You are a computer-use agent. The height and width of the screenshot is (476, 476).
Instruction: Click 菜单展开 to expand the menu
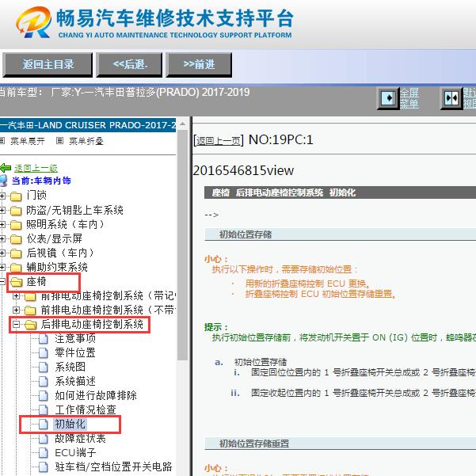pos(27,141)
